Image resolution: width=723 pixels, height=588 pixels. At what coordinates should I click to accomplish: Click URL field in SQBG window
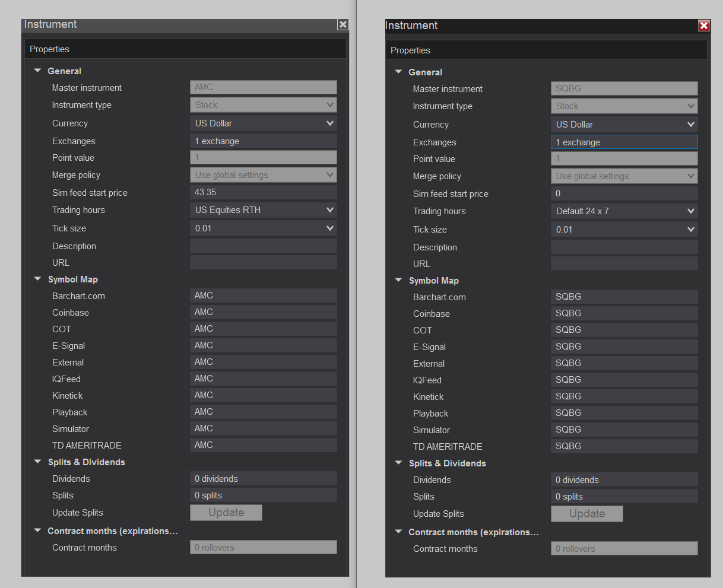pos(624,263)
